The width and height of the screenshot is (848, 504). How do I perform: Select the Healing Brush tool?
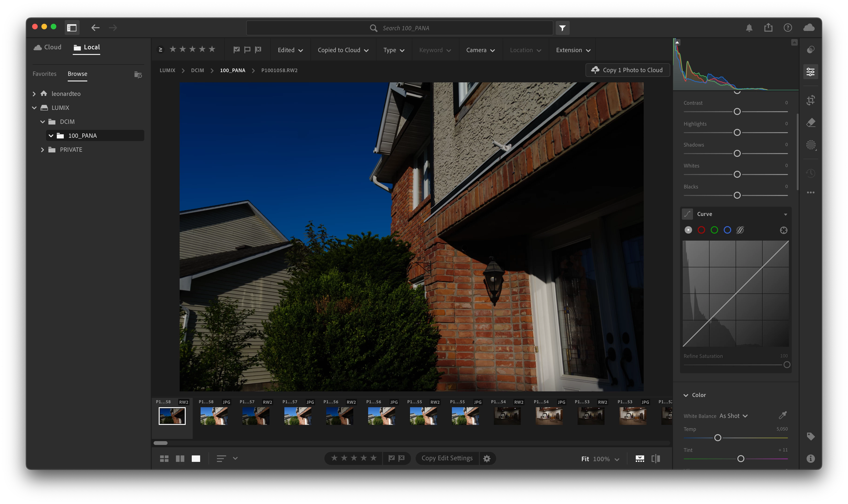click(x=811, y=123)
